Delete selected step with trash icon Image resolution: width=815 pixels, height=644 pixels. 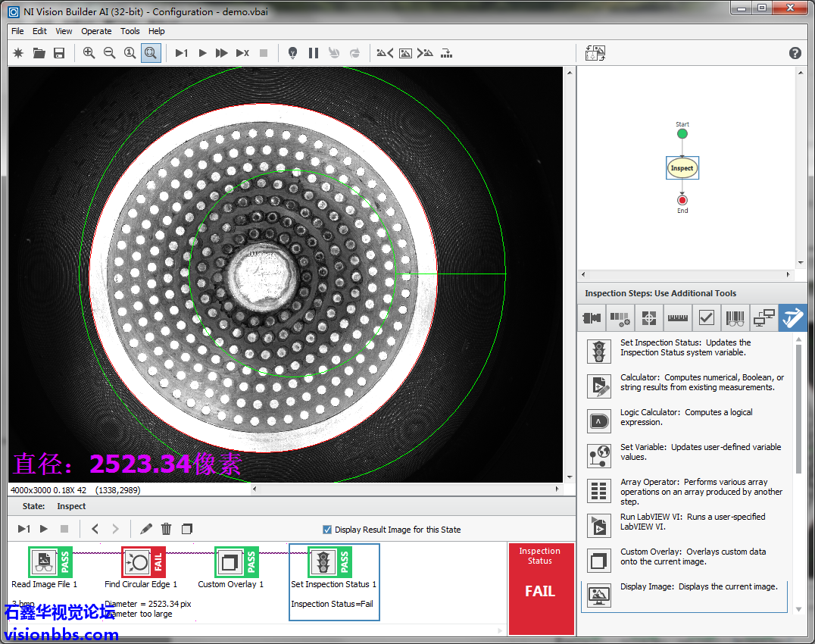coord(167,529)
